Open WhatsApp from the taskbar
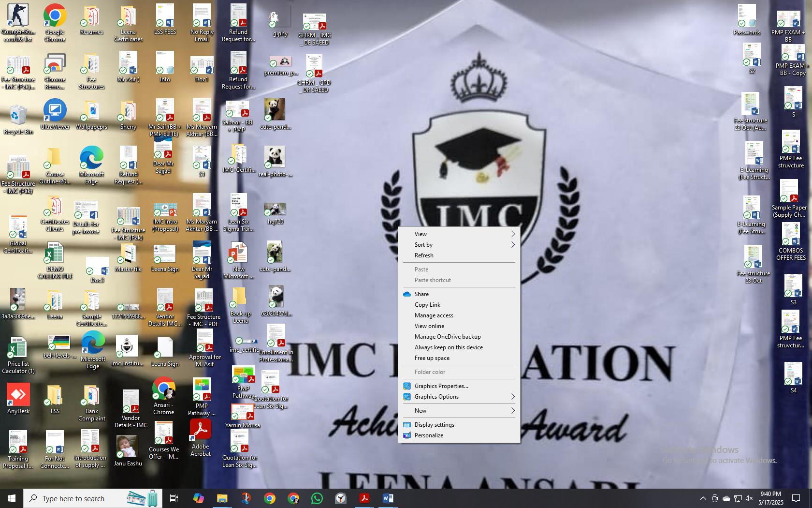Image resolution: width=812 pixels, height=508 pixels. click(317, 498)
